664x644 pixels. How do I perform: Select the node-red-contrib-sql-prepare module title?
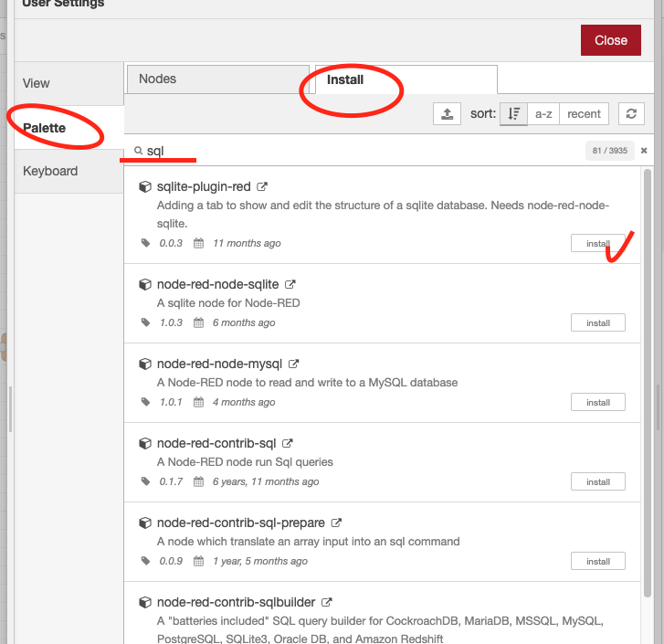tap(240, 523)
